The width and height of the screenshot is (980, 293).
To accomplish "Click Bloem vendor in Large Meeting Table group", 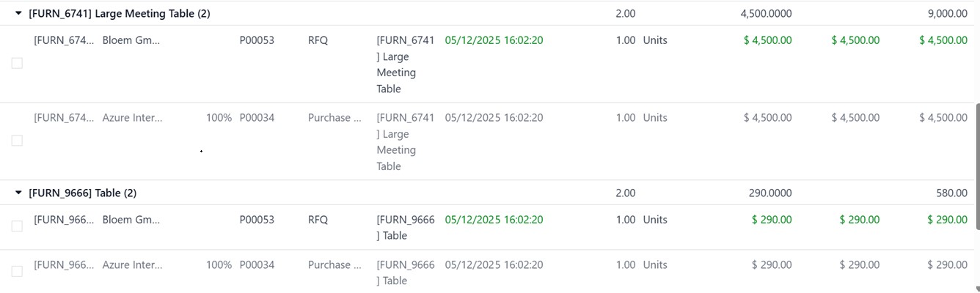I will (x=131, y=40).
